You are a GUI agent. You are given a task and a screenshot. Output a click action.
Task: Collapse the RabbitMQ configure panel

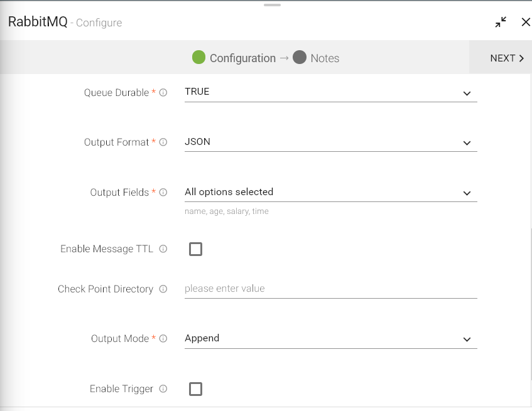(x=501, y=22)
